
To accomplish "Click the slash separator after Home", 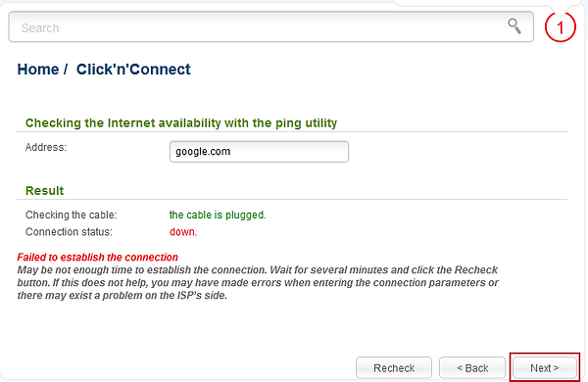I will 66,70.
